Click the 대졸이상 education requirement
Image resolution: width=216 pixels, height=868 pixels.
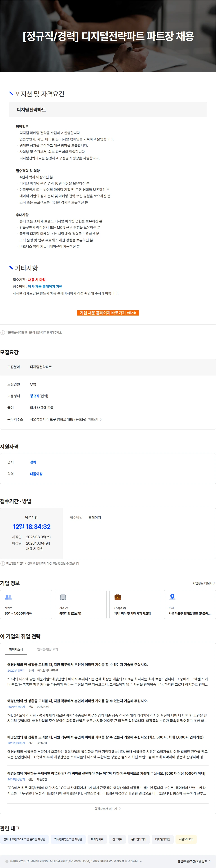[36, 474]
